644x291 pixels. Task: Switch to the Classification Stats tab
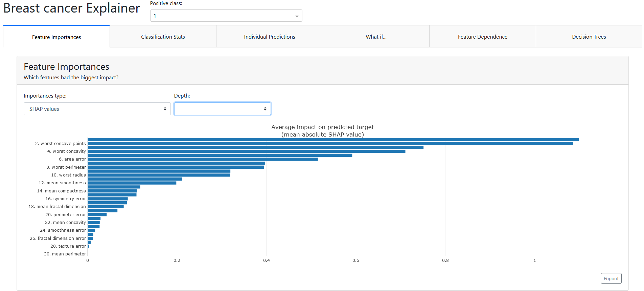point(163,37)
